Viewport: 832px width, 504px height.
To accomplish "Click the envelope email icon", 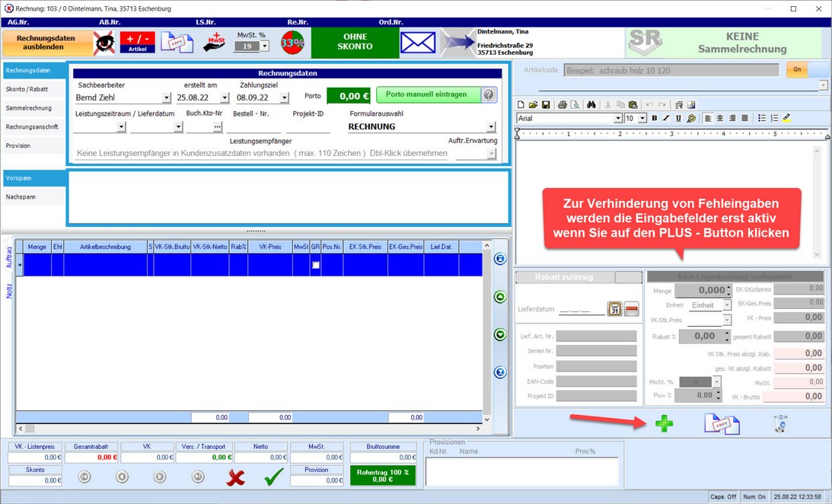I will pos(418,43).
